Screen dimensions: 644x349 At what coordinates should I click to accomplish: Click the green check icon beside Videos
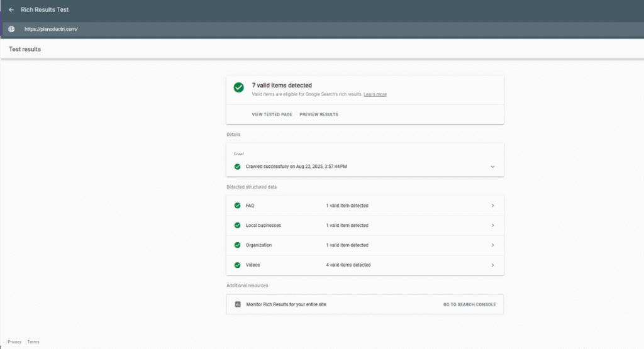pyautogui.click(x=237, y=265)
